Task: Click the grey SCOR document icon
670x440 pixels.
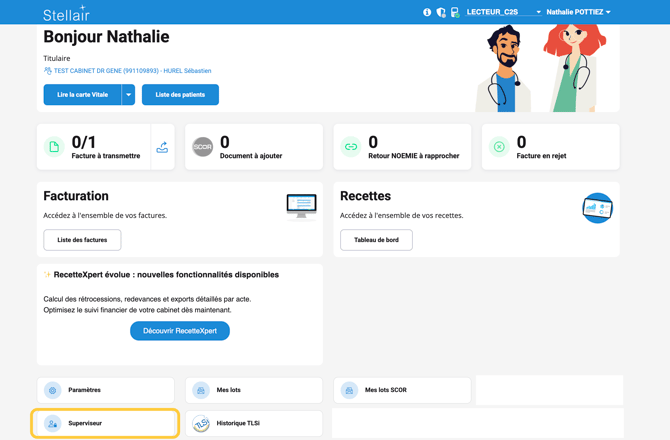Action: pos(203,147)
